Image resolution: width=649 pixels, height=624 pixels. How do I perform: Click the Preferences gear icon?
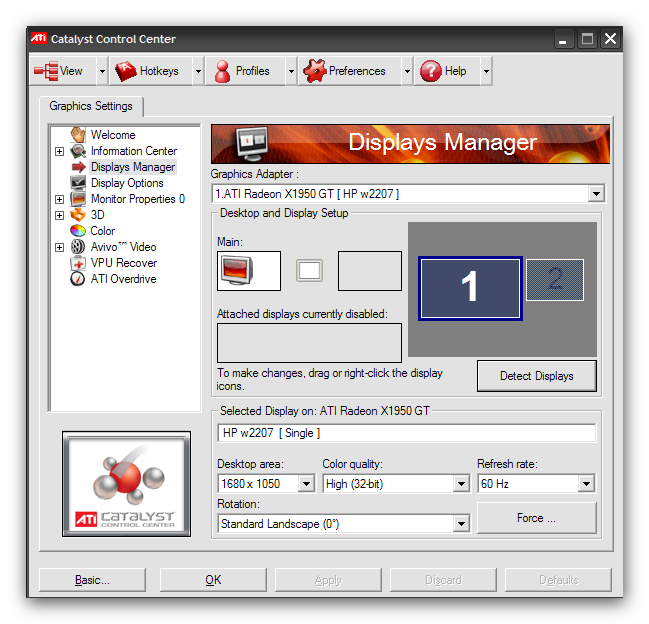tap(315, 71)
